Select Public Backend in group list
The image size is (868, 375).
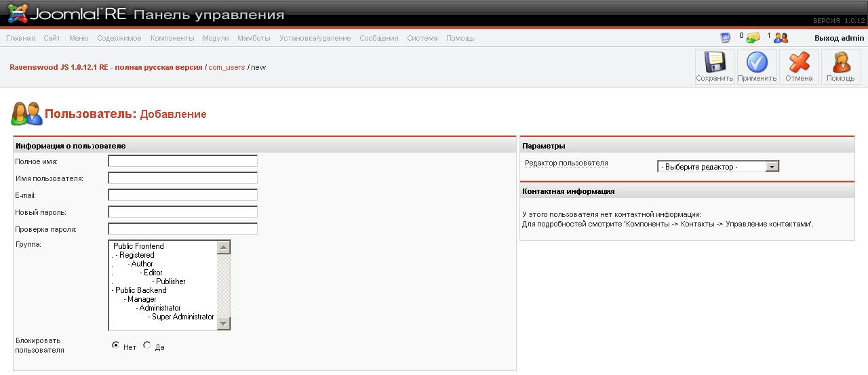click(x=163, y=290)
